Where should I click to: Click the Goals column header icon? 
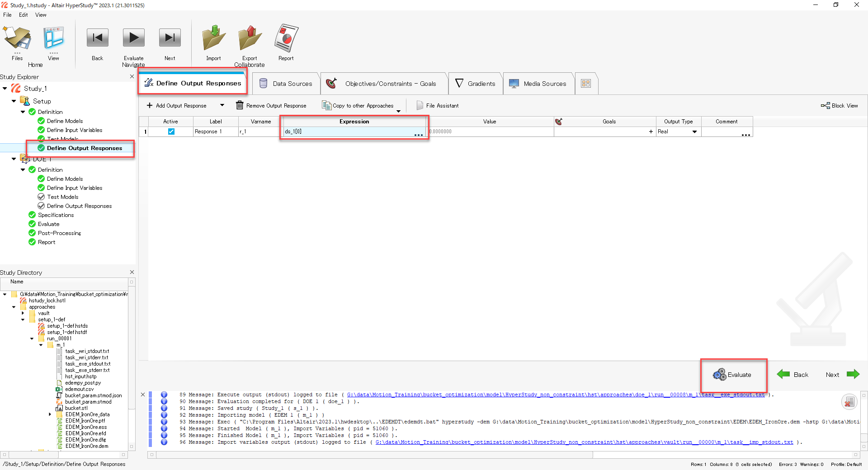pos(559,122)
